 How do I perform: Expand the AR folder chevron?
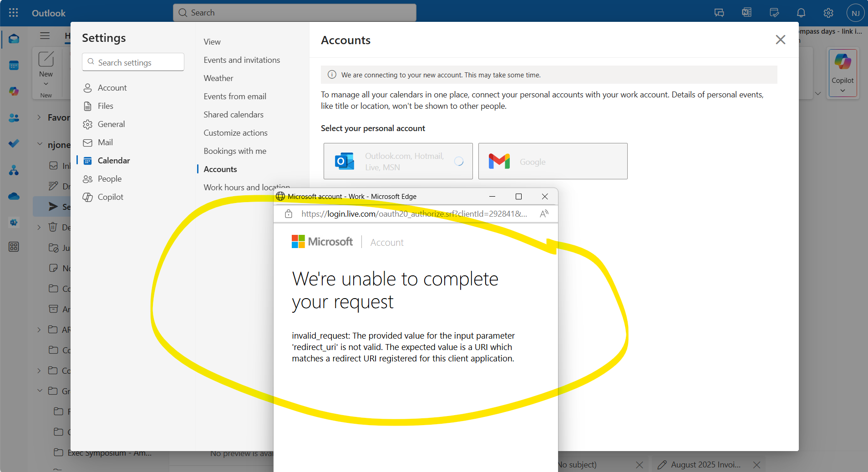39,330
